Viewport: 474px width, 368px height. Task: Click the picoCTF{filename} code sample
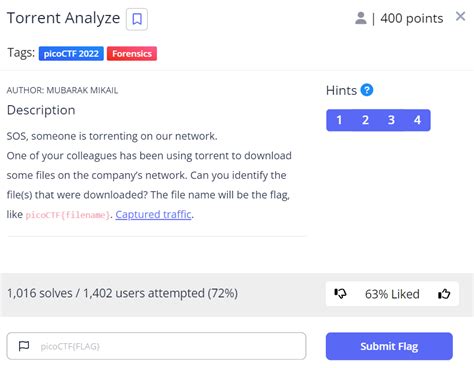(68, 215)
